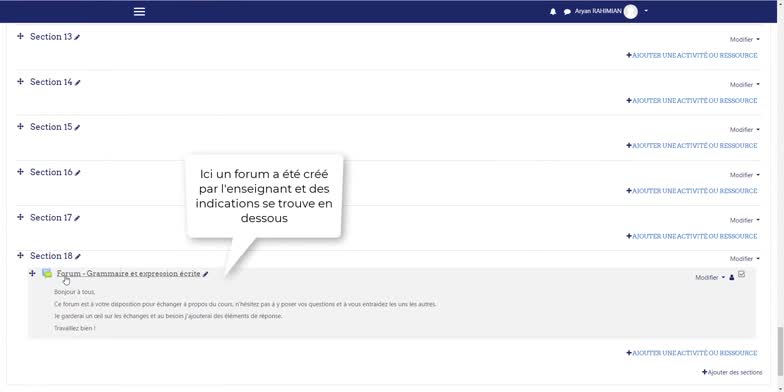This screenshot has width=784, height=392.
Task: Click the move handle of the Forum activity
Action: pos(32,274)
